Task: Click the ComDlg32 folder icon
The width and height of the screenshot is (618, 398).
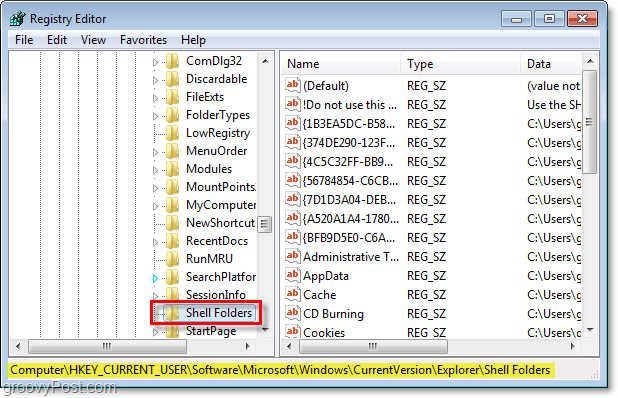Action: (172, 61)
